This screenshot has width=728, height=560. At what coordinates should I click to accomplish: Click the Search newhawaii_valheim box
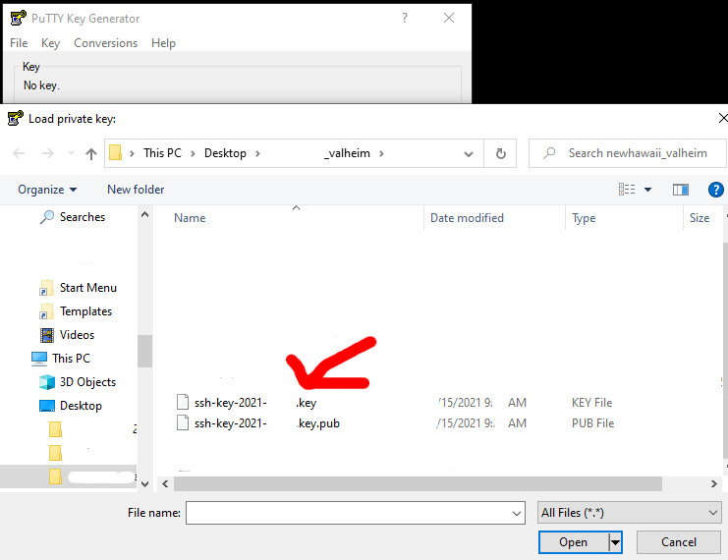(628, 153)
